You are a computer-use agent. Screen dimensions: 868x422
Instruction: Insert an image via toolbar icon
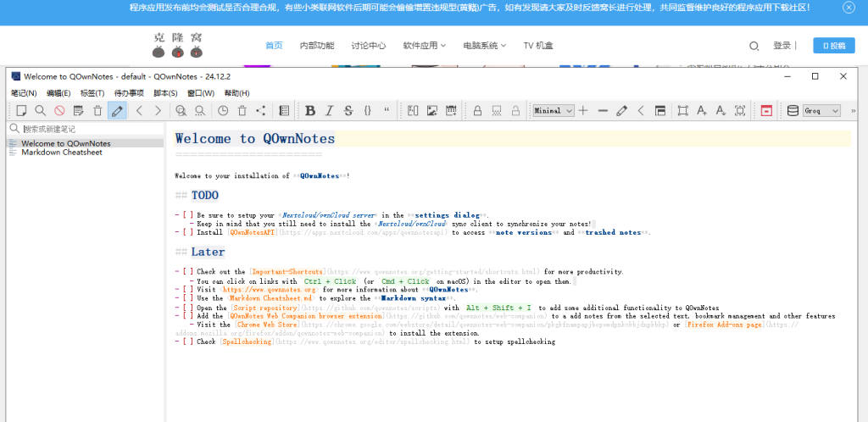tap(431, 111)
